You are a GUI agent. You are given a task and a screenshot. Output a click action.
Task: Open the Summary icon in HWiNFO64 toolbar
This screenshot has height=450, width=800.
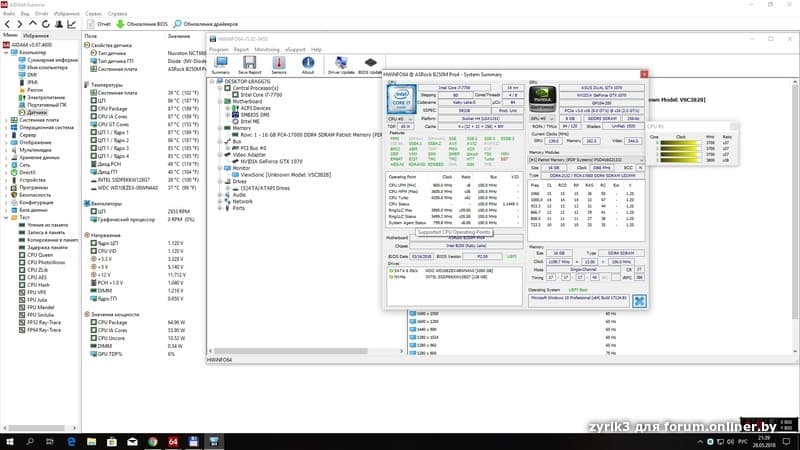pyautogui.click(x=221, y=63)
